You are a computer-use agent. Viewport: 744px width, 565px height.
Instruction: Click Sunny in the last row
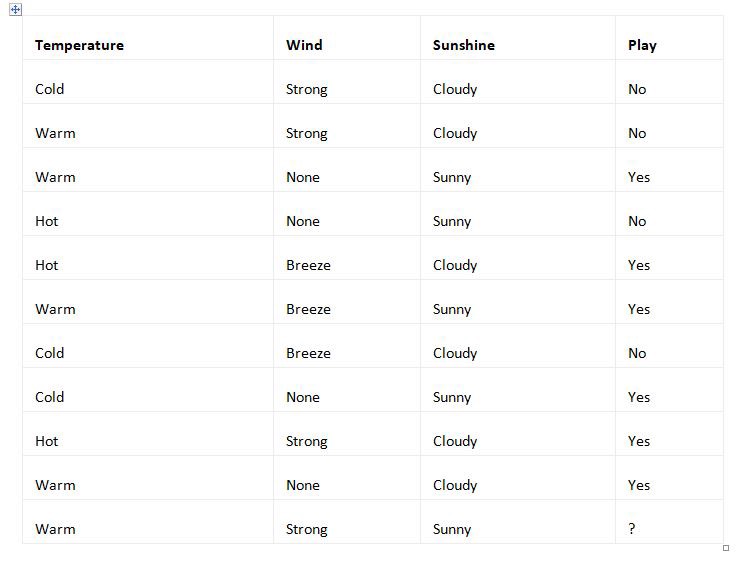(452, 529)
